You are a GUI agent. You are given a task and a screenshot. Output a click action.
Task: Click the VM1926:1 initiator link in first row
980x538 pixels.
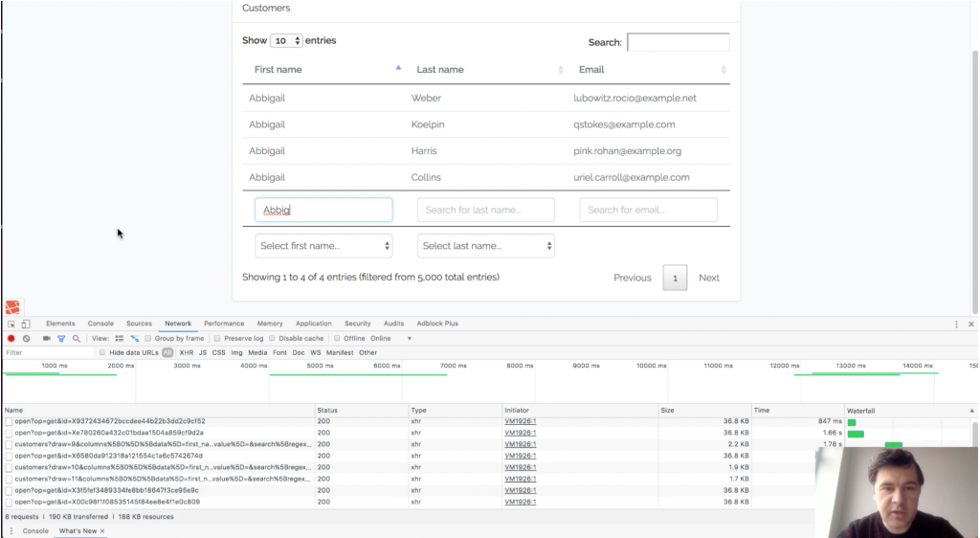[520, 421]
